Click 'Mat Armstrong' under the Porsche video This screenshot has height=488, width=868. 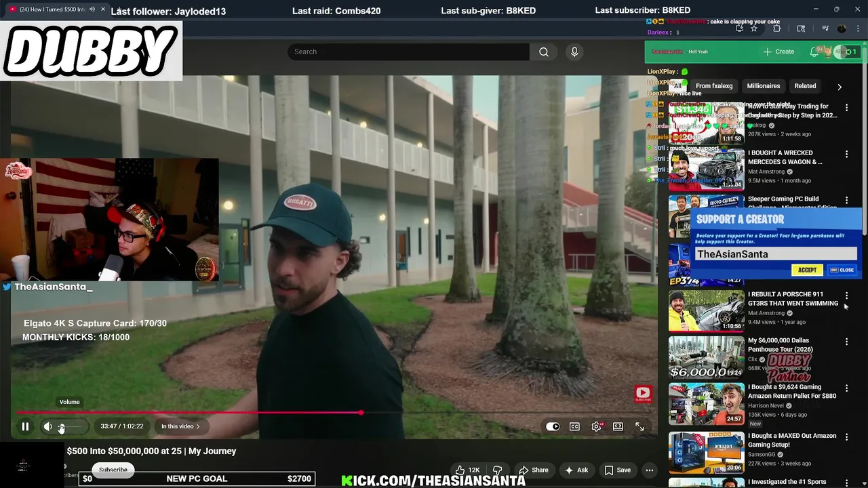pyautogui.click(x=766, y=313)
